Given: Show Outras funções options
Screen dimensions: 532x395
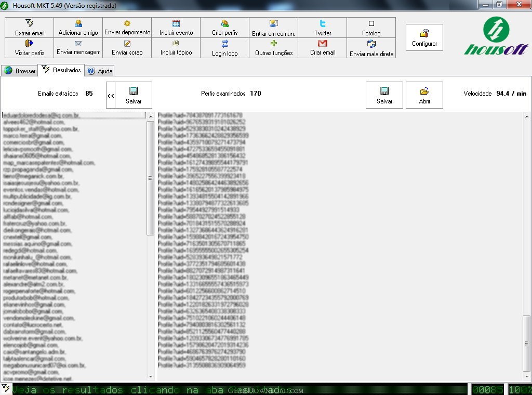Looking at the screenshot, I should point(273,48).
